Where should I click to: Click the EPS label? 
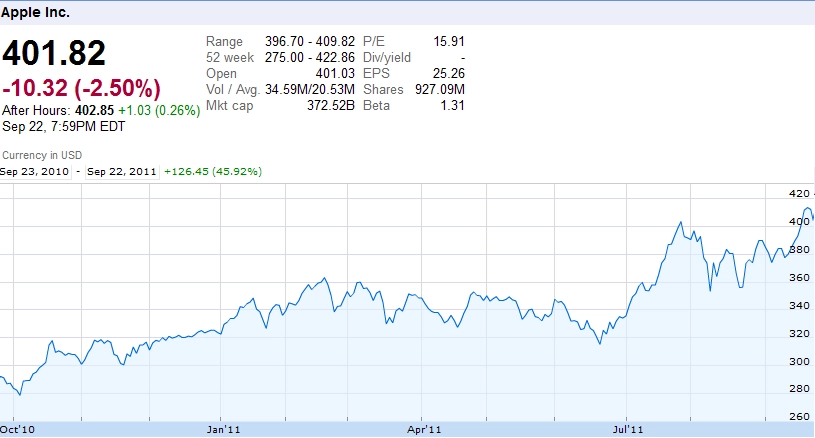point(376,73)
